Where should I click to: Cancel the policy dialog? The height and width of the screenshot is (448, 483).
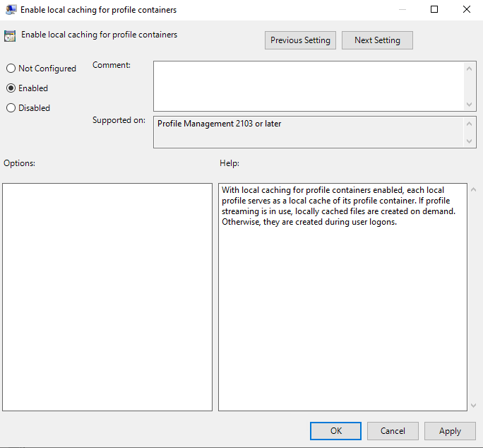[393, 431]
